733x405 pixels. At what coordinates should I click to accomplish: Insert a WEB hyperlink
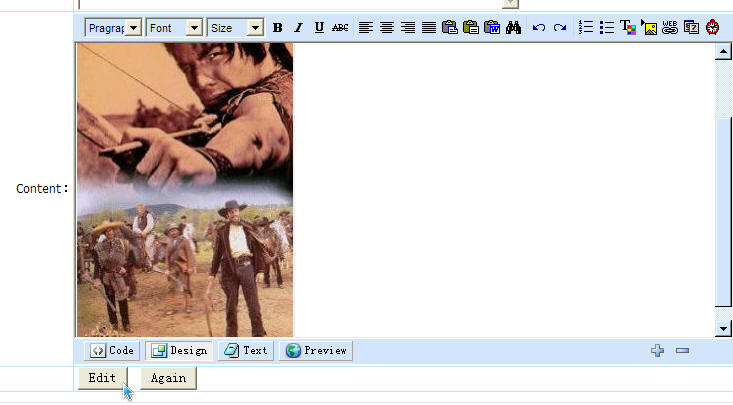670,27
